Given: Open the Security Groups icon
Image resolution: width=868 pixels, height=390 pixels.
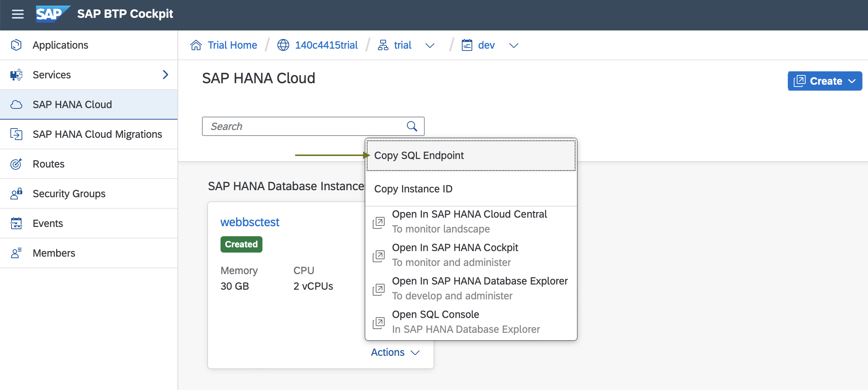Looking at the screenshot, I should click(16, 194).
